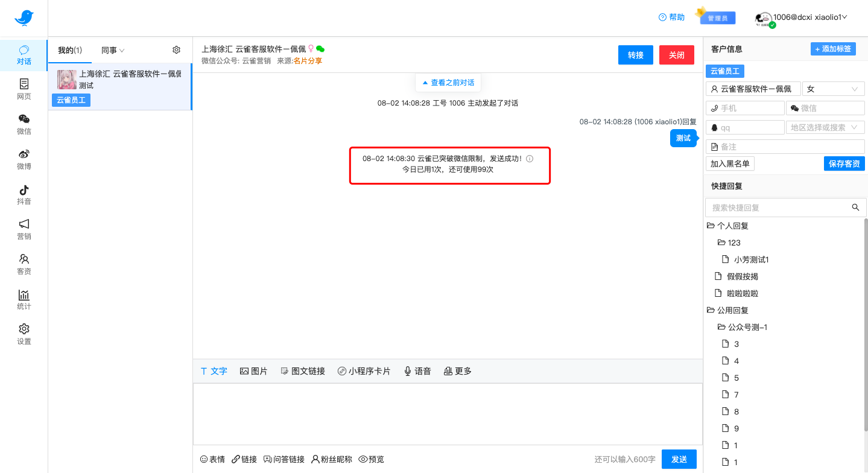Open the conversation list settings gear
Screen dimensions: 868x473
[176, 49]
